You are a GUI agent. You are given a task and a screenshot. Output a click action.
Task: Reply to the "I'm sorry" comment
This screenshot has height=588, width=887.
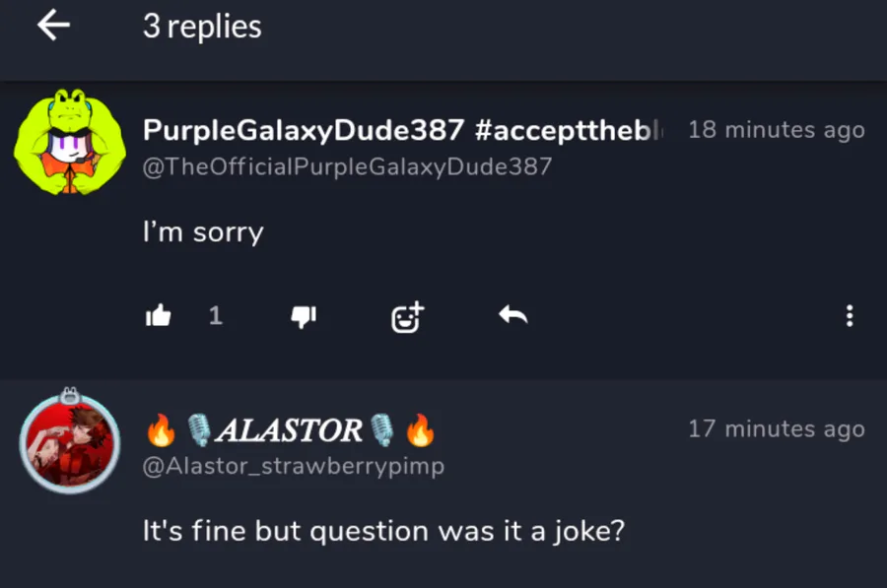coord(512,315)
